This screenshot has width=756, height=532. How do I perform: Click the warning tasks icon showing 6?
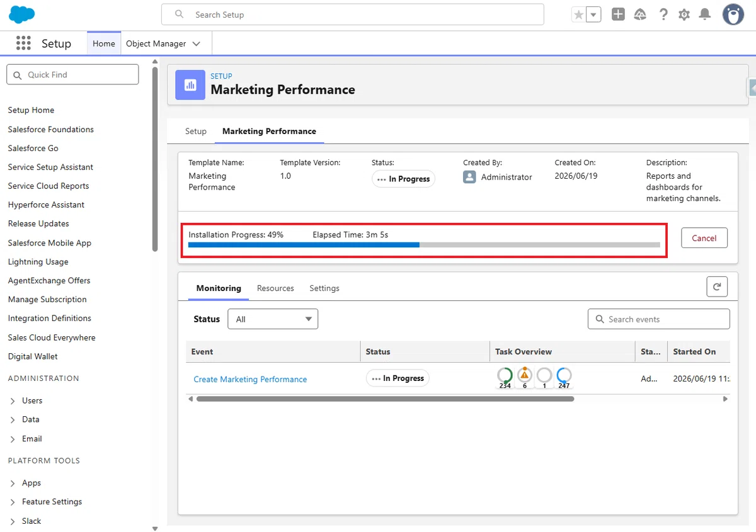click(x=525, y=376)
